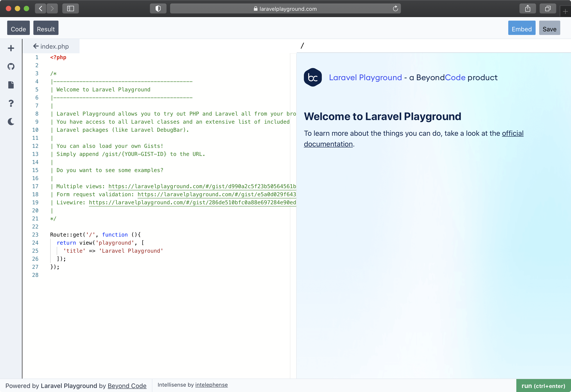This screenshot has width=571, height=392.
Task: Go forward with Safari's forward arrow
Action: pyautogui.click(x=52, y=9)
